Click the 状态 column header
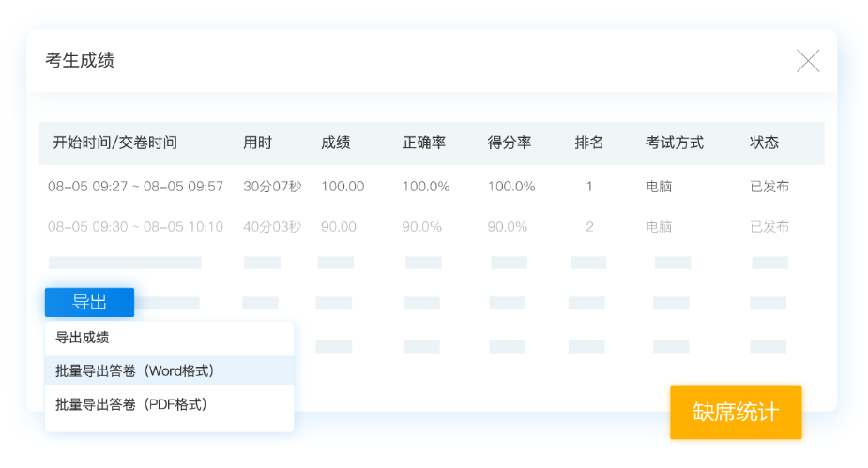Viewport: 868px width, 468px height. tap(764, 143)
